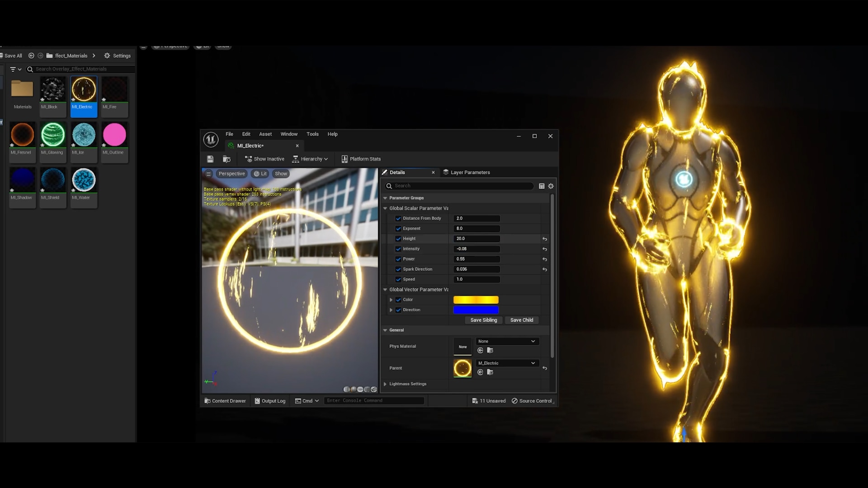The height and width of the screenshot is (488, 868).
Task: Toggle the Height parameter checkbox
Action: coord(399,239)
